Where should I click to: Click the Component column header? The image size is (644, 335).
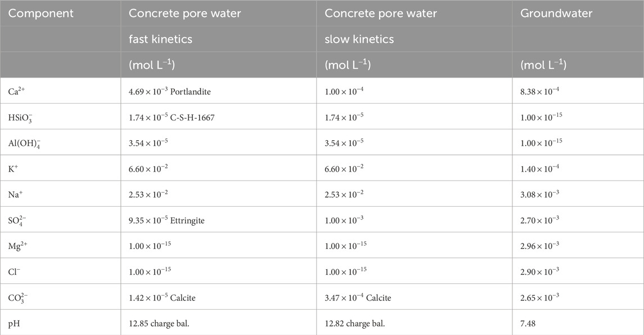coord(40,13)
